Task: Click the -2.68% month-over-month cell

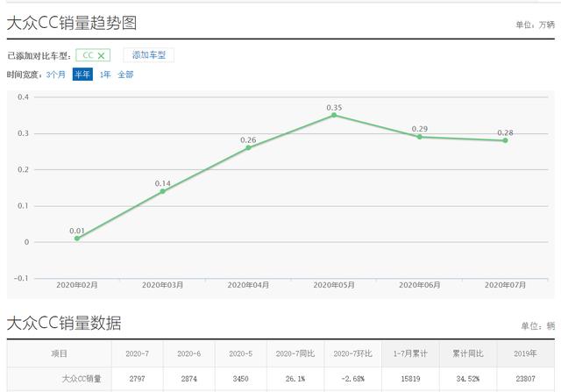Action: (353, 379)
